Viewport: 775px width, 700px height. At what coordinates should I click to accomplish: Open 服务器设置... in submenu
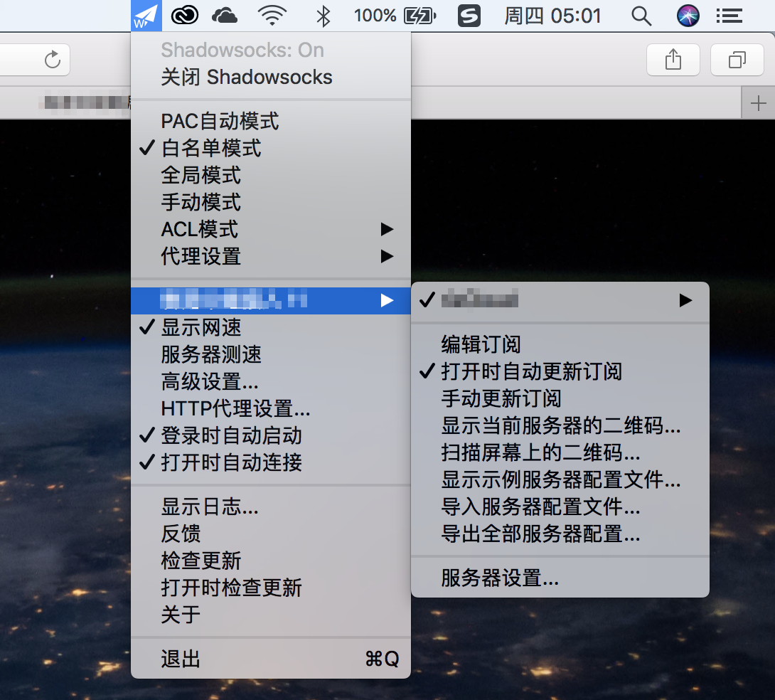pyautogui.click(x=560, y=578)
